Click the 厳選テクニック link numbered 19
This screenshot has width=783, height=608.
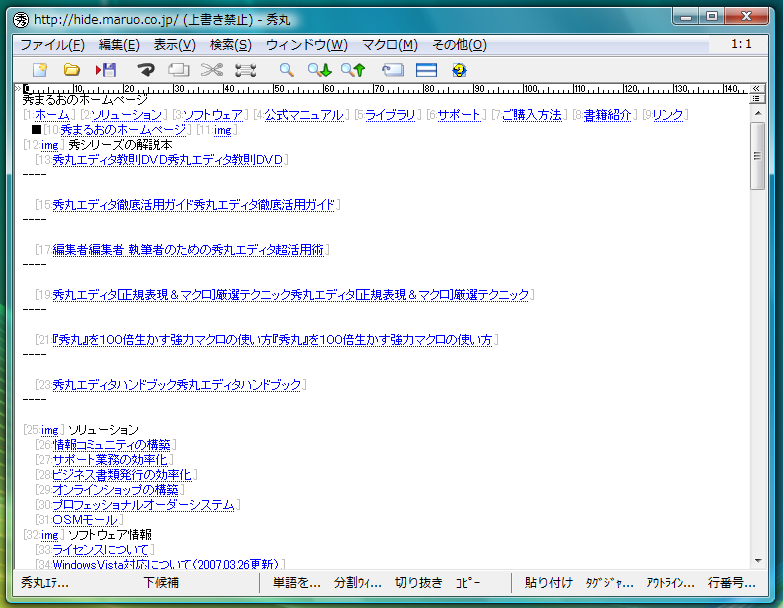(x=291, y=295)
